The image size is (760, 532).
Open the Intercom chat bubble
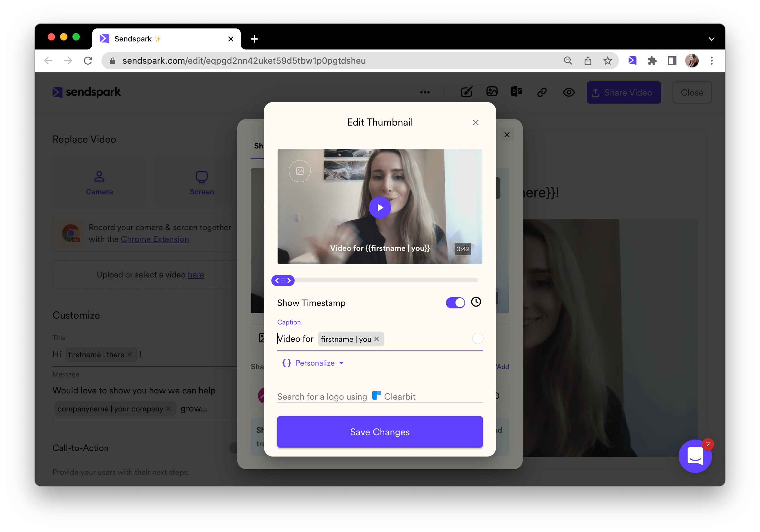(695, 456)
